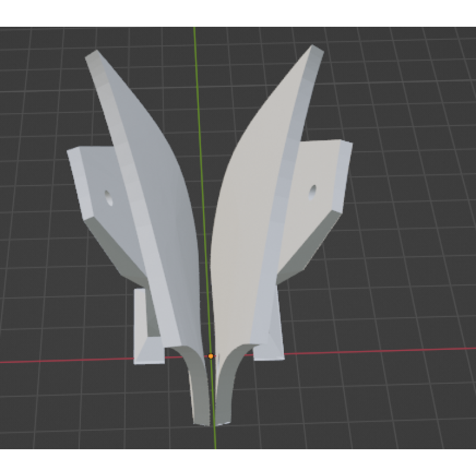Image resolution: width=476 pixels, height=476 pixels.
Task: Select the top tip of the right blade
Action: [316, 51]
